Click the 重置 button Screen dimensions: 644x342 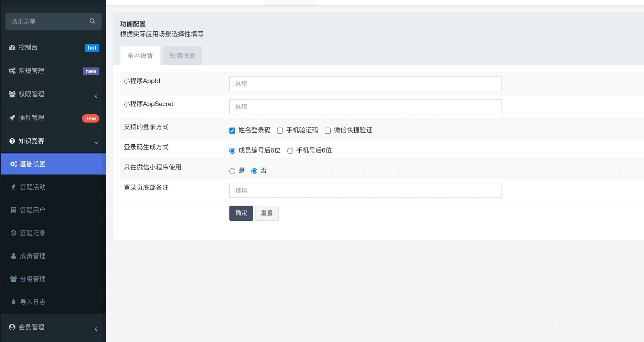tap(267, 213)
